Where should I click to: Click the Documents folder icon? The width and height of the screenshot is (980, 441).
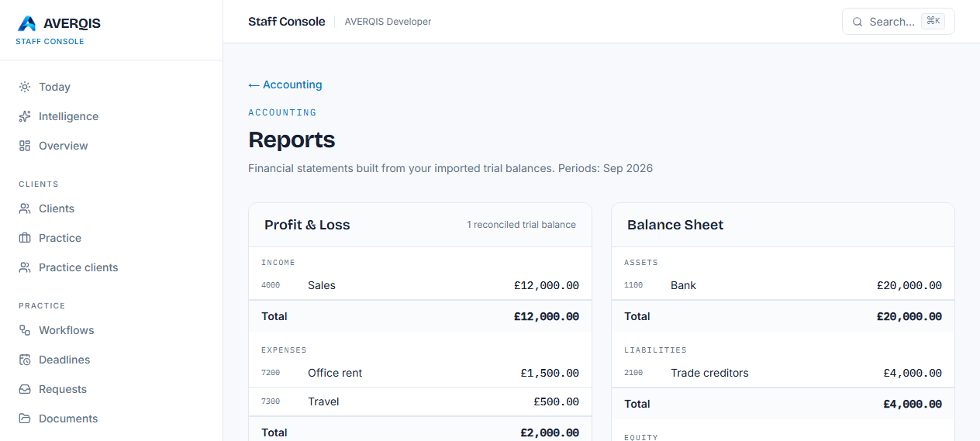25,419
